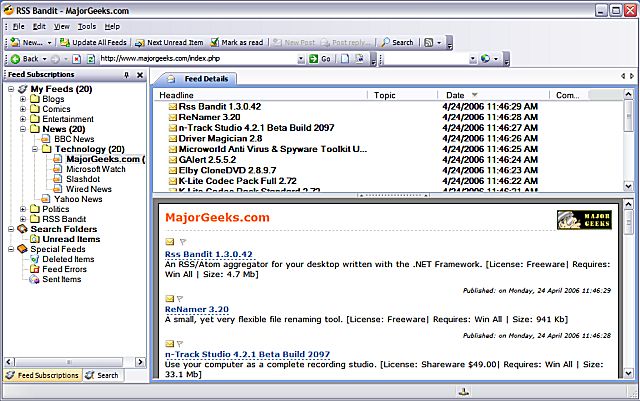This screenshot has width=640, height=401.
Task: Pin the Feed Subscriptions panel with pushpin
Action: click(x=126, y=75)
